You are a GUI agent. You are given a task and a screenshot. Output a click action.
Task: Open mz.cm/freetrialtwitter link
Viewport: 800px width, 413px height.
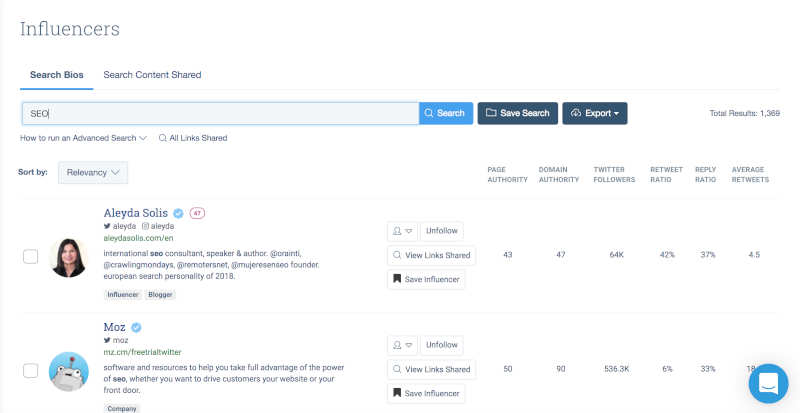click(142, 352)
